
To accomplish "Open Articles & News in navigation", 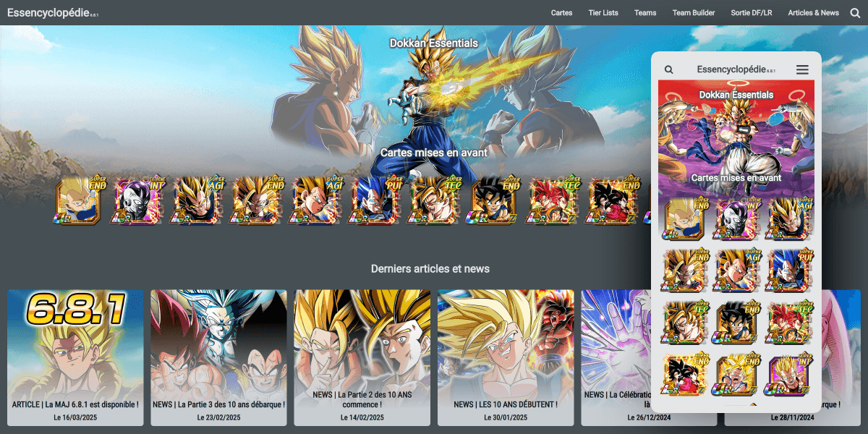I will click(x=814, y=12).
